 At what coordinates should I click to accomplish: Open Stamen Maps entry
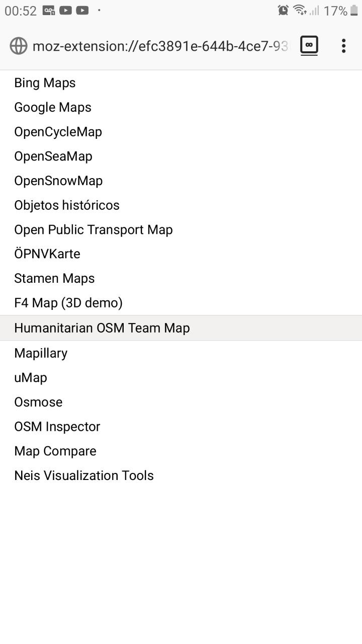click(x=181, y=279)
